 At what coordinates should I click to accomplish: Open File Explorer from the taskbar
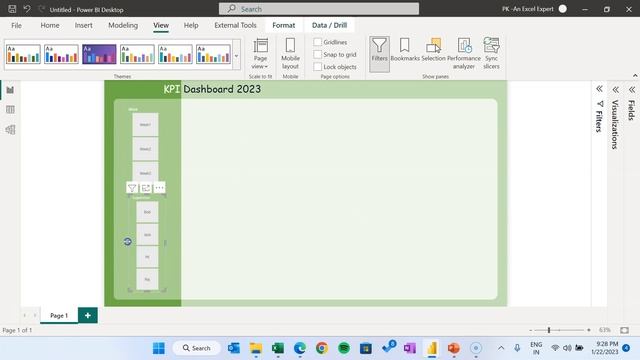click(256, 348)
